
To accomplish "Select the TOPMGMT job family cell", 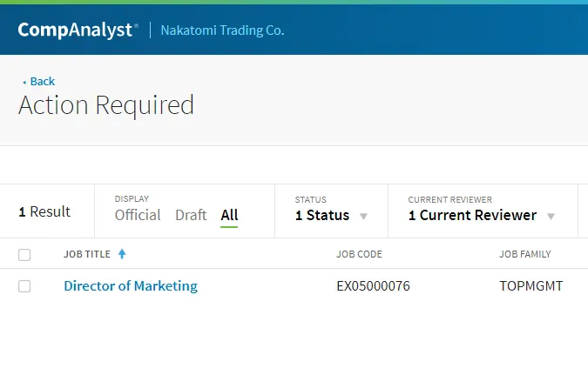I will click(531, 286).
